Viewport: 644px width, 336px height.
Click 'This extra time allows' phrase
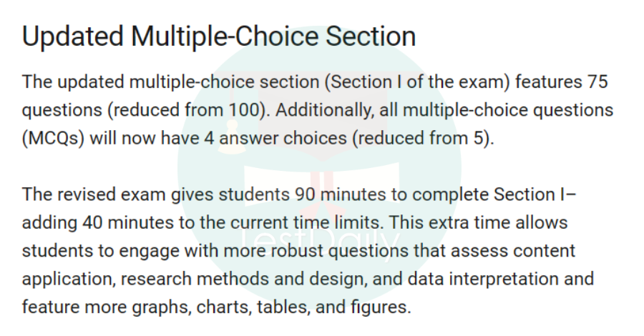pyautogui.click(x=478, y=222)
